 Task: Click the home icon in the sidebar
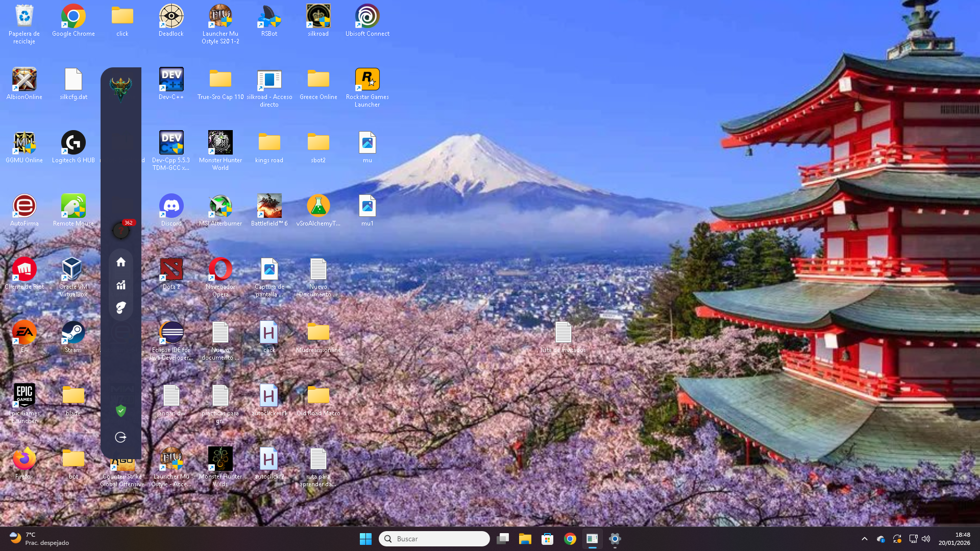coord(121,262)
